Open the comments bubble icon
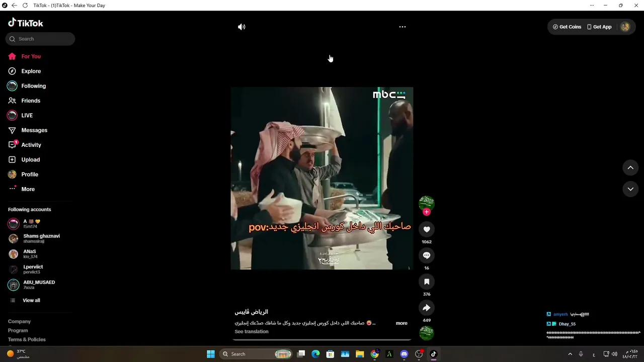Screen dimensions: 644x362 [x=427, y=255]
